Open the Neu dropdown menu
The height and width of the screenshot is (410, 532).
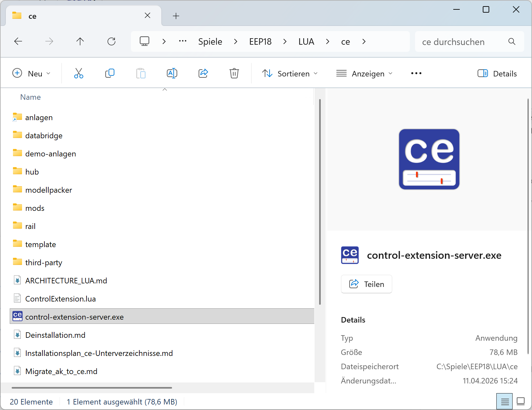coord(31,74)
